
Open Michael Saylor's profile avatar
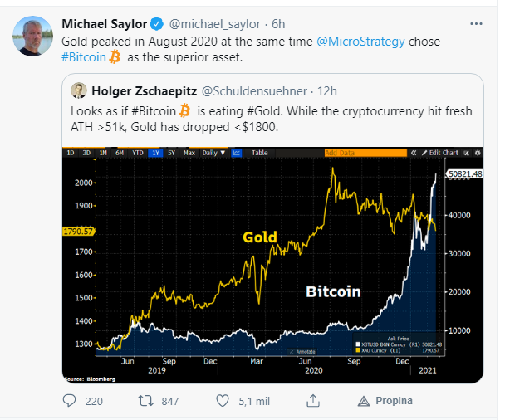pos(30,36)
